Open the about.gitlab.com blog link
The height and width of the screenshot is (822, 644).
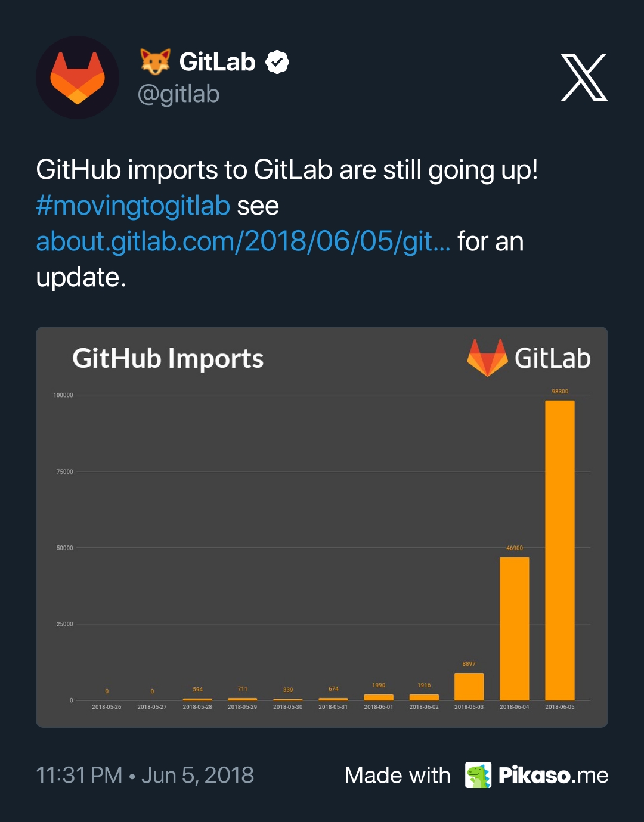coord(243,241)
